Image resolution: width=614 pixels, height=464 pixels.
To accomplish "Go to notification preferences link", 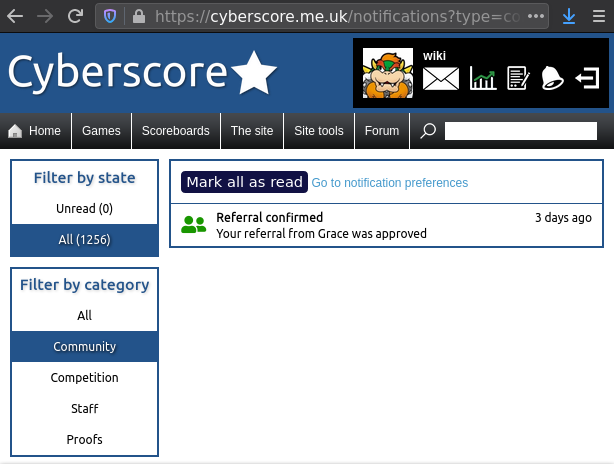I will 390,183.
